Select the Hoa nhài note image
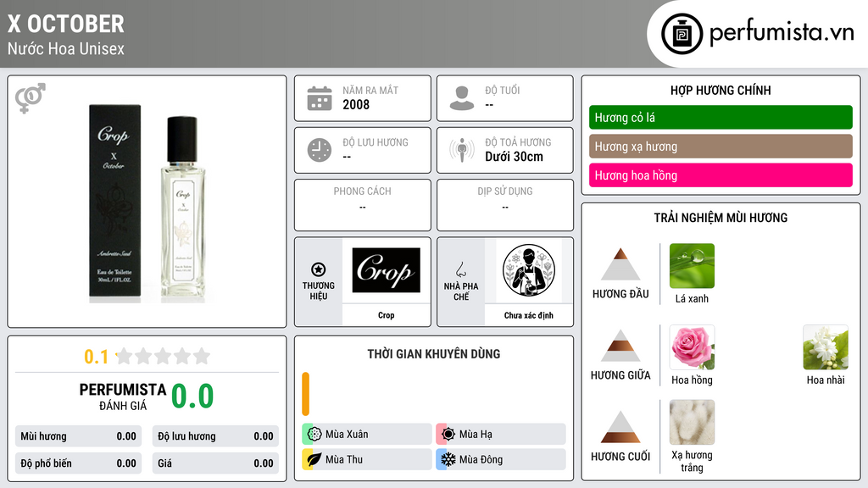Image resolution: width=868 pixels, height=488 pixels. click(826, 347)
